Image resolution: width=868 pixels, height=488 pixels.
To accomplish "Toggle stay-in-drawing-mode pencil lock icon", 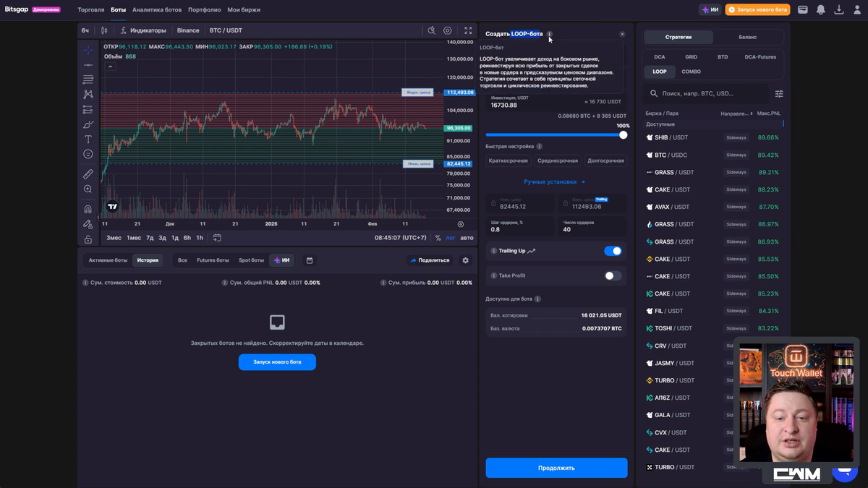I will [88, 224].
